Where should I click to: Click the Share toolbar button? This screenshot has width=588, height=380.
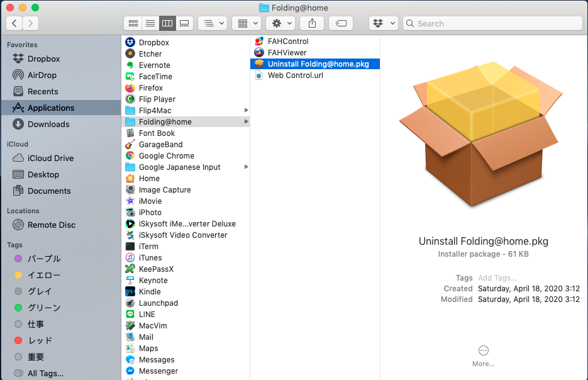click(312, 23)
